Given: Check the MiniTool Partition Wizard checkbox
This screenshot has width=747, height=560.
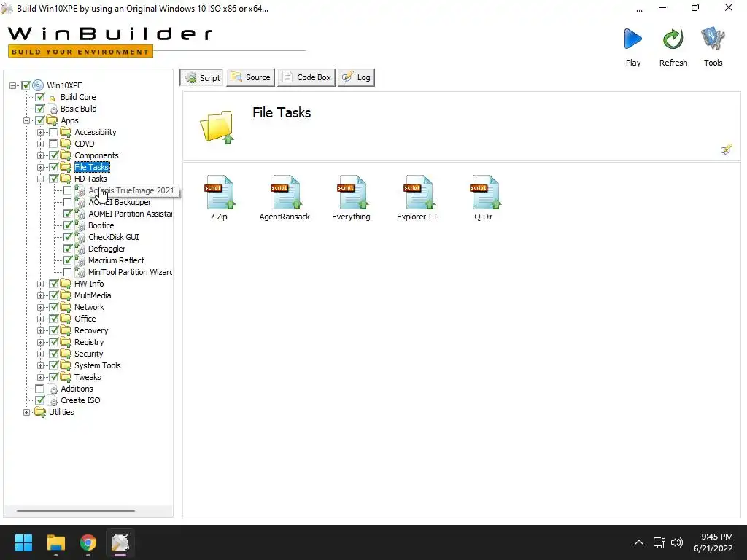Looking at the screenshot, I should (68, 273).
